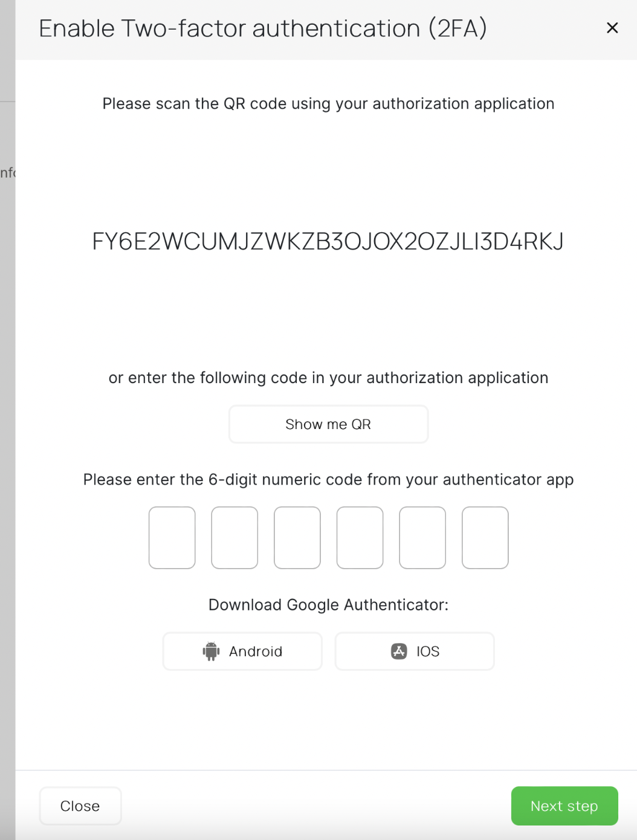
Task: Click the Android button to download Google Authenticator
Action: (x=242, y=651)
